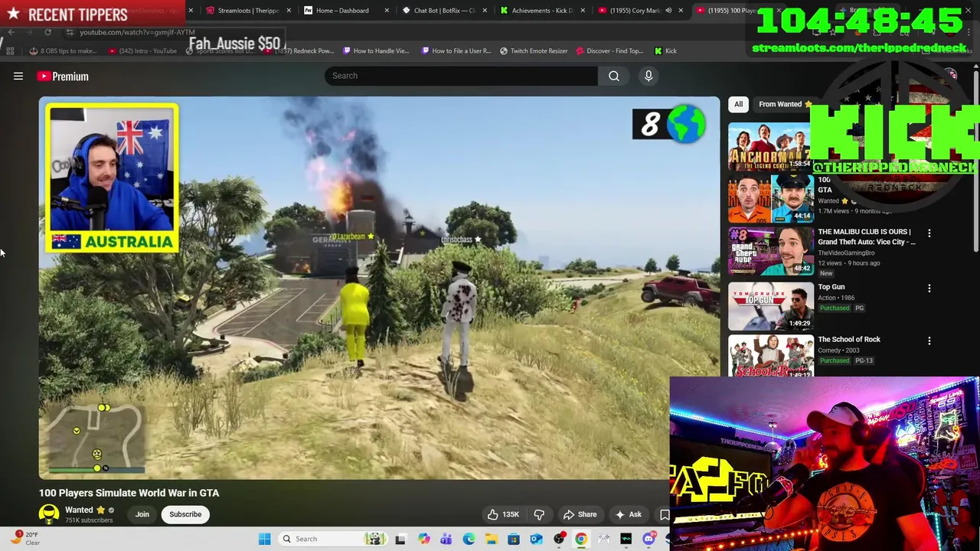
Task: Open Kick bookmark
Action: [x=665, y=51]
